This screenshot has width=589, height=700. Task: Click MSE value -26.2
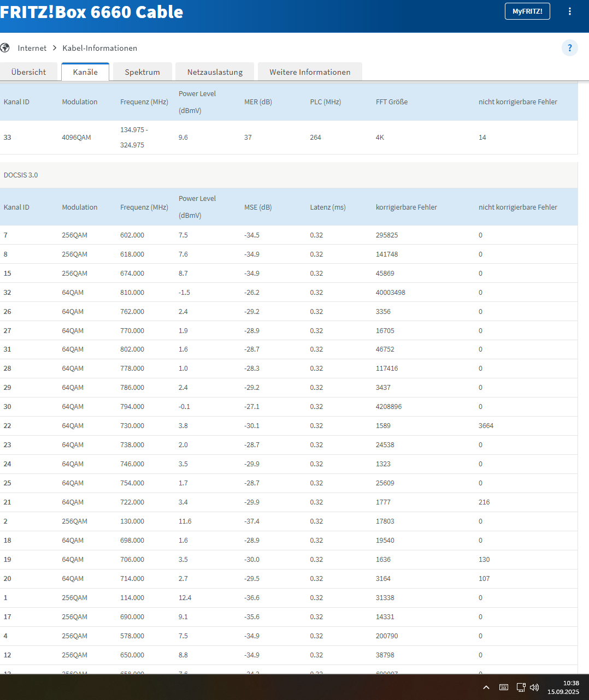(252, 293)
